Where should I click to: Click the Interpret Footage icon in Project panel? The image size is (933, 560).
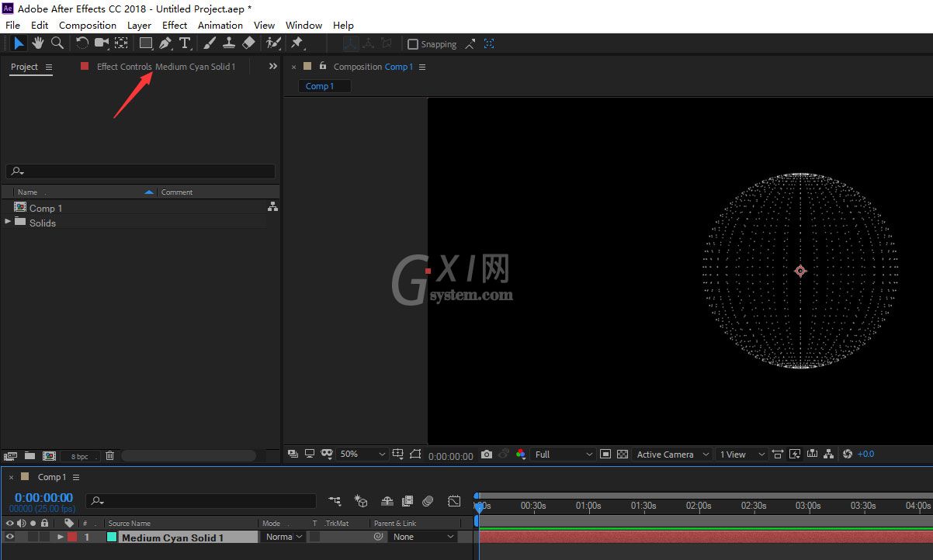[11, 456]
